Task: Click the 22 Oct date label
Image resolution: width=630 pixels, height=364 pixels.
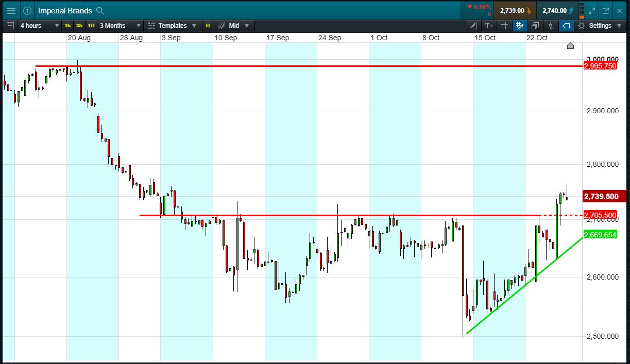Action: [537, 38]
